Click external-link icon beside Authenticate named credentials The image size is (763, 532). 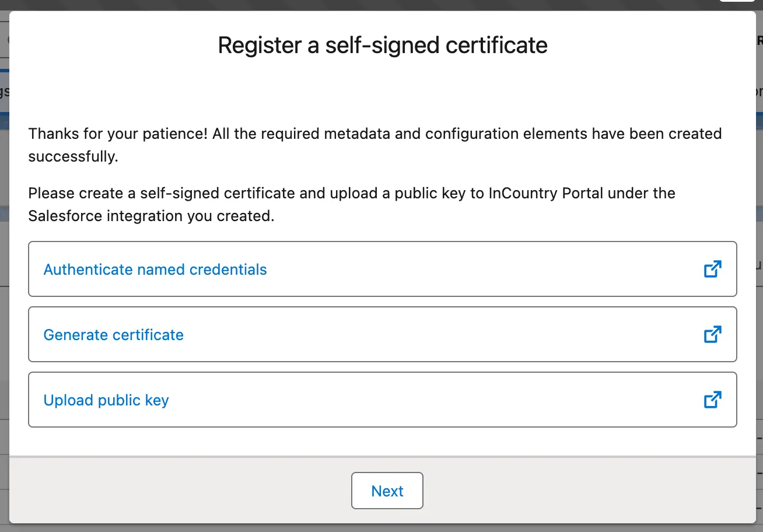[712, 269]
